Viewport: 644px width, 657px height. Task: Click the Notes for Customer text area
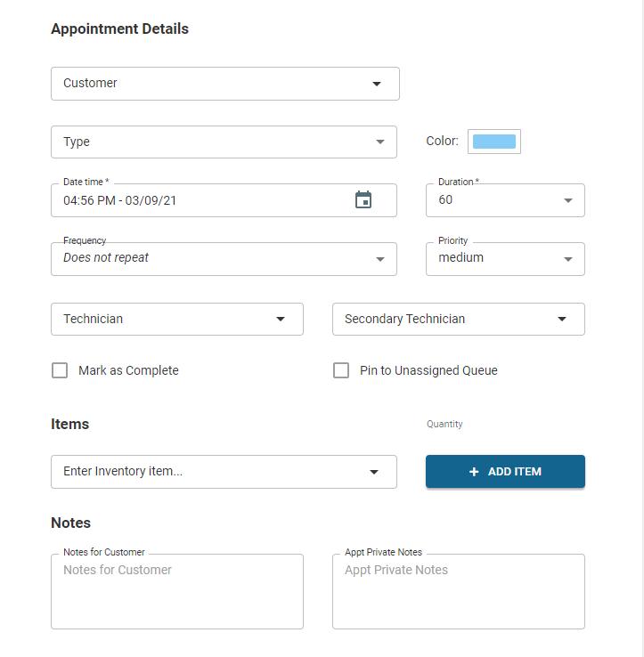pyautogui.click(x=177, y=592)
